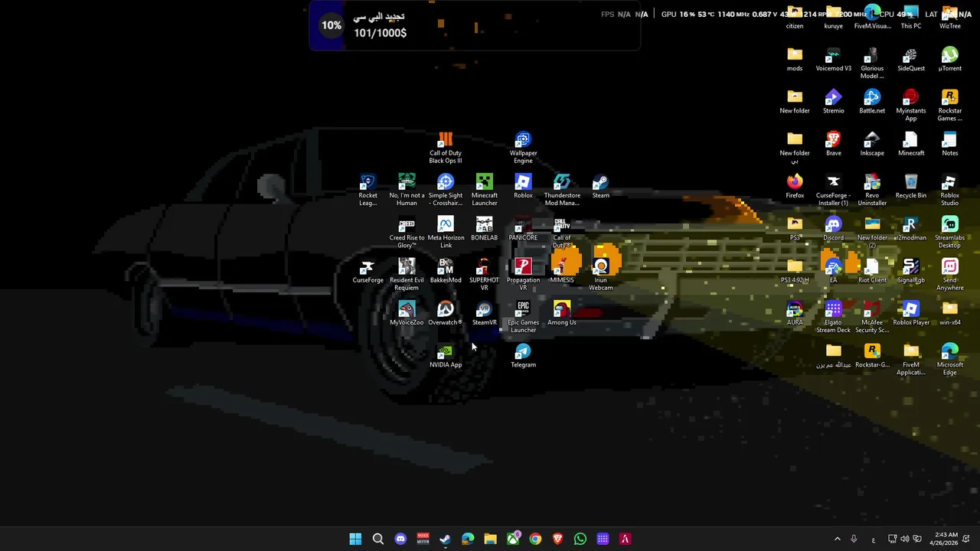The width and height of the screenshot is (980, 551).
Task: Launch r2modman from the desktop
Action: tap(911, 229)
